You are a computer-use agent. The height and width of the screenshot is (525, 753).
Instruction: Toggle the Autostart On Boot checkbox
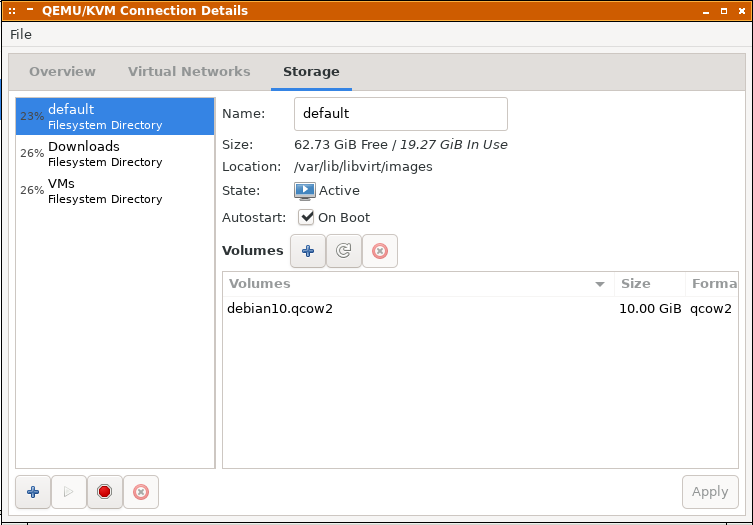(305, 217)
